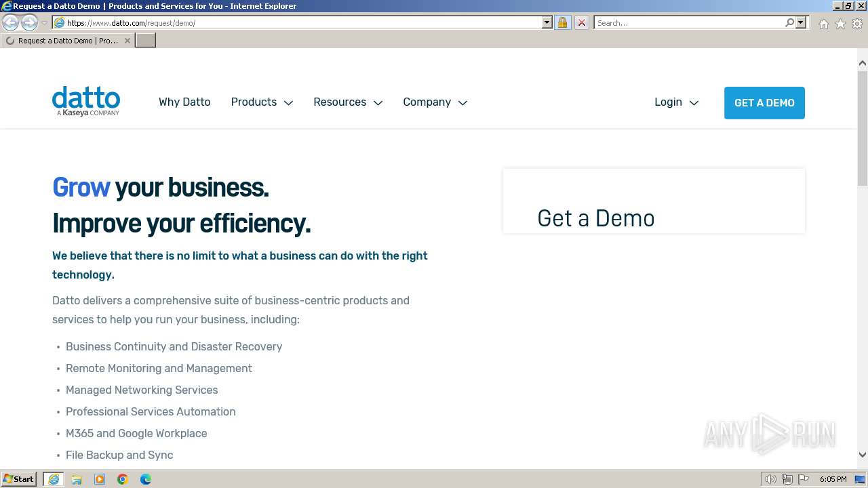Click 'M365 and Google Workplace' item

tap(136, 433)
